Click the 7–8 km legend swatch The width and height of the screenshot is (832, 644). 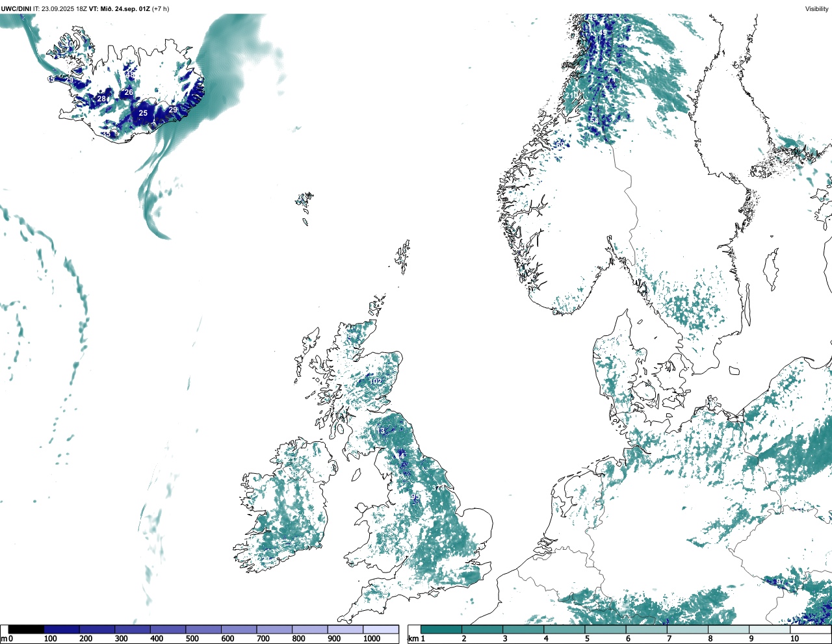coord(686,630)
